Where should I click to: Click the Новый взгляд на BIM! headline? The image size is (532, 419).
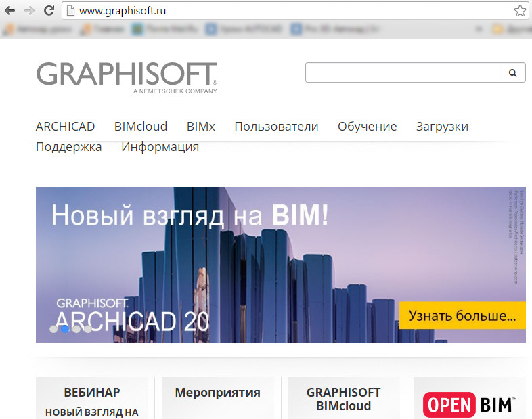pos(190,216)
